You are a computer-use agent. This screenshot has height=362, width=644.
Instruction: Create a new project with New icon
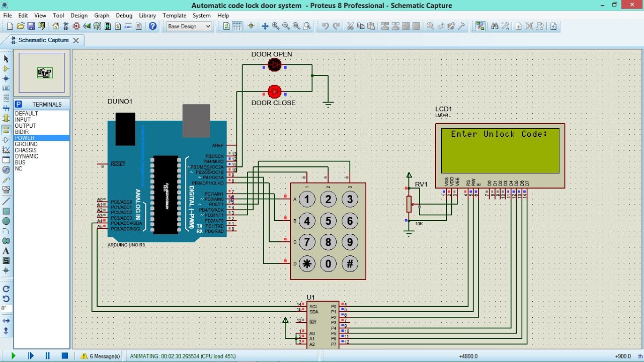(x=9, y=26)
